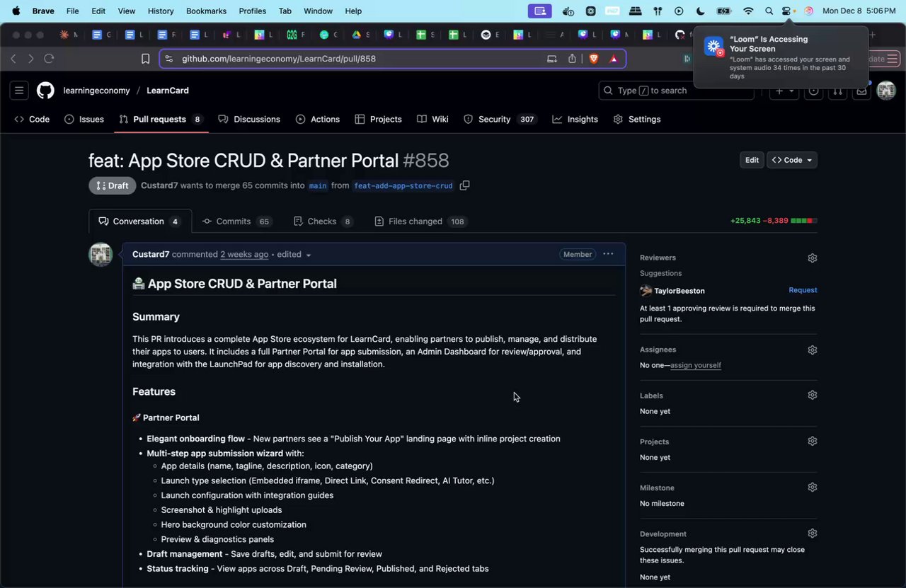Expand the Code dropdown button

tap(792, 160)
